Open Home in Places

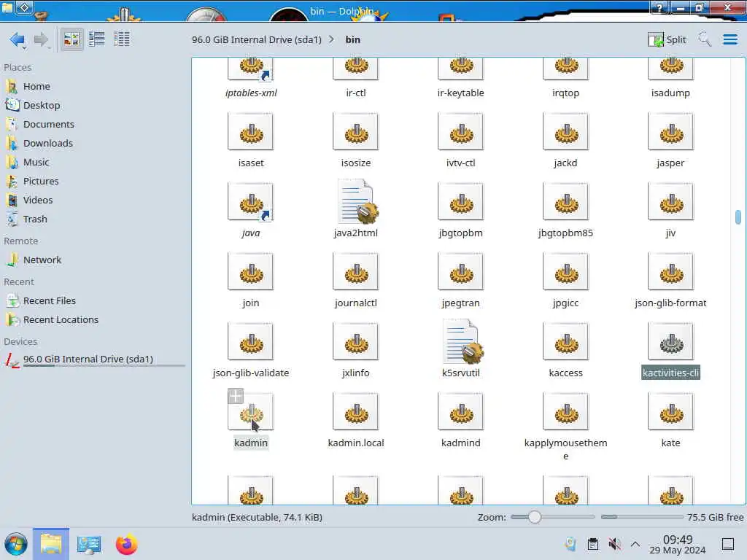(x=36, y=86)
